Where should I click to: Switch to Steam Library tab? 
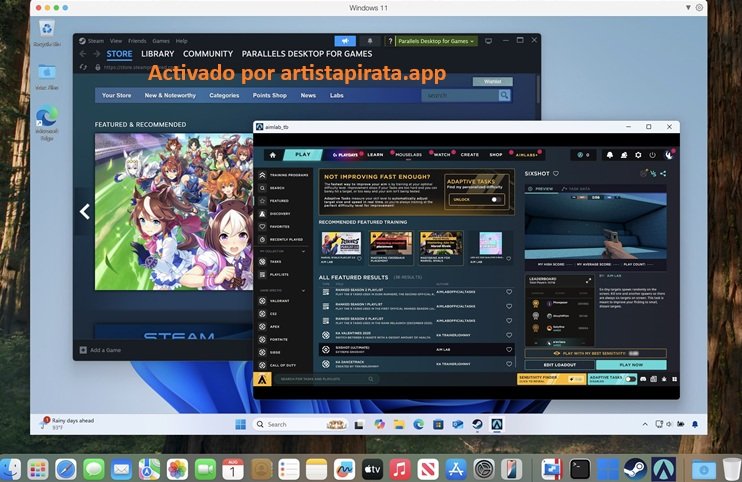[x=158, y=54]
